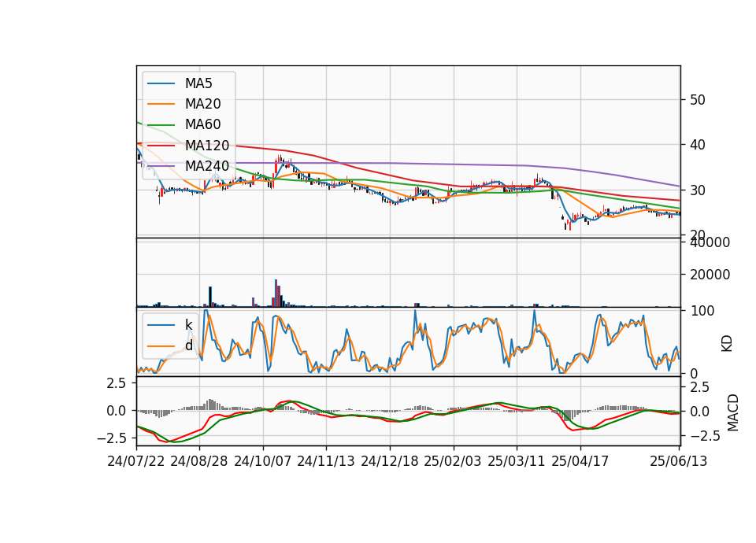Click the MA60 legend label

click(202, 125)
